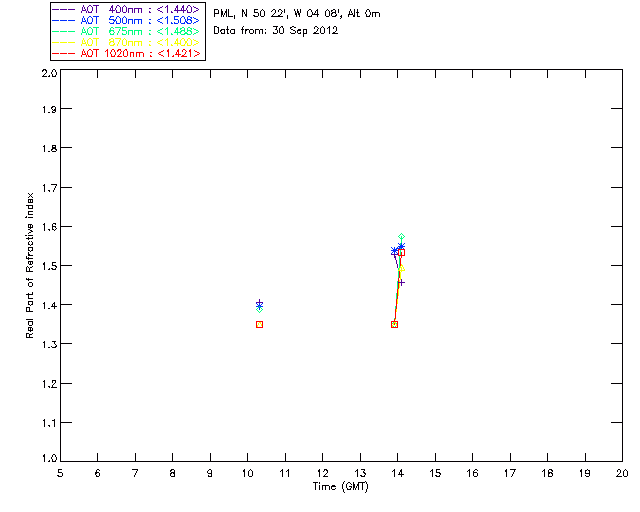Click the red square marker near time 10
This screenshot has height=512, width=640.
(x=259, y=325)
